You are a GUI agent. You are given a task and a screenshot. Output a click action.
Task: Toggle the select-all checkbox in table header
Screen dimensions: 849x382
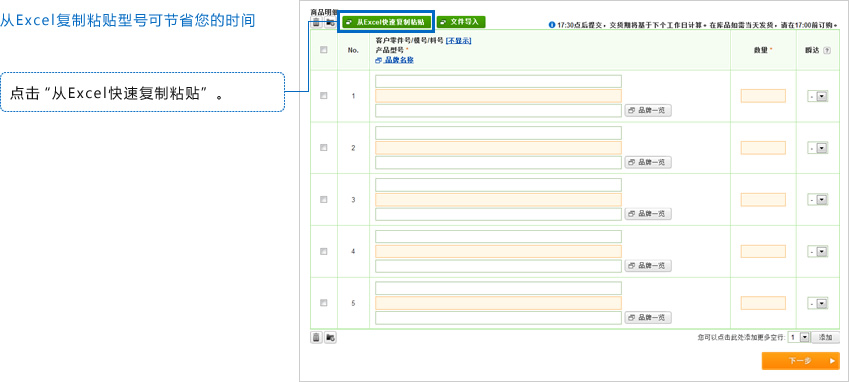click(324, 50)
